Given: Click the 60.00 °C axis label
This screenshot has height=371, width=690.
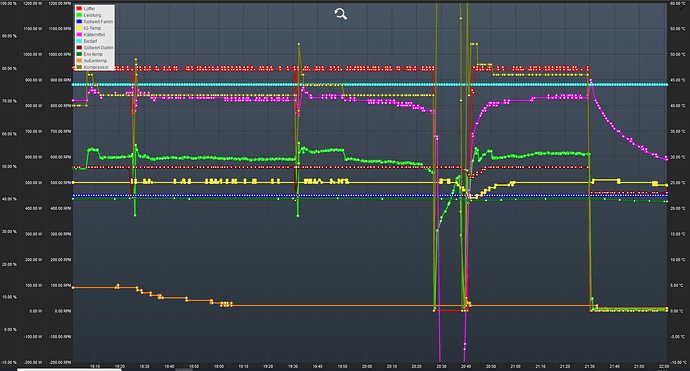Looking at the screenshot, I should click(x=677, y=4).
